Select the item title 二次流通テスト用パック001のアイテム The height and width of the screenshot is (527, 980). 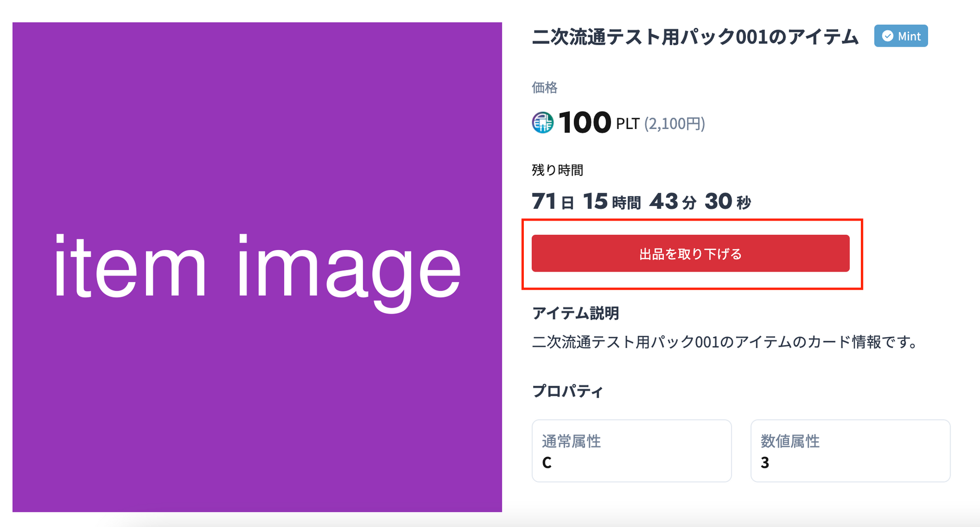(x=695, y=37)
